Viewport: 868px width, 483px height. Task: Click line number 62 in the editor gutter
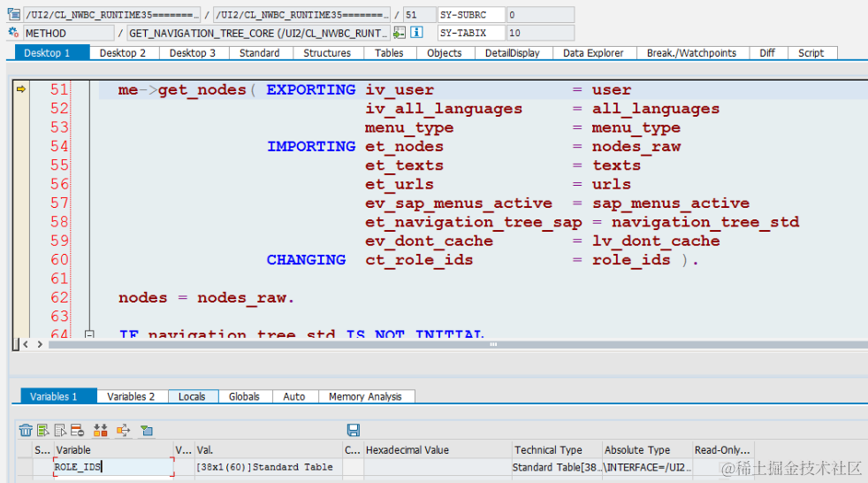(x=59, y=297)
